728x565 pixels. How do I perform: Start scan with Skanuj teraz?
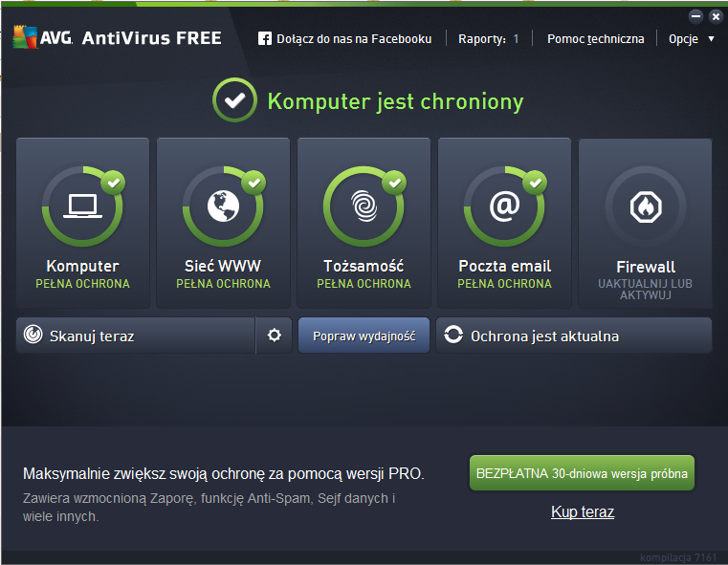(x=136, y=336)
